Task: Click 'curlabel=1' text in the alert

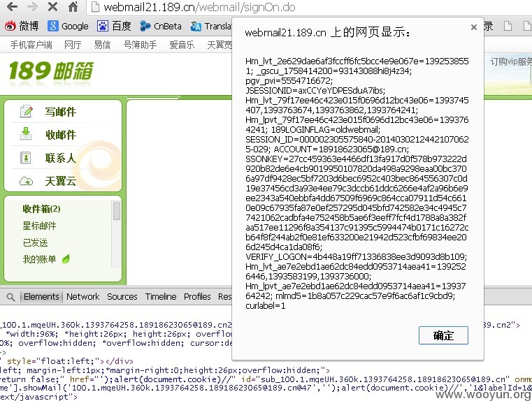Action: (266, 306)
